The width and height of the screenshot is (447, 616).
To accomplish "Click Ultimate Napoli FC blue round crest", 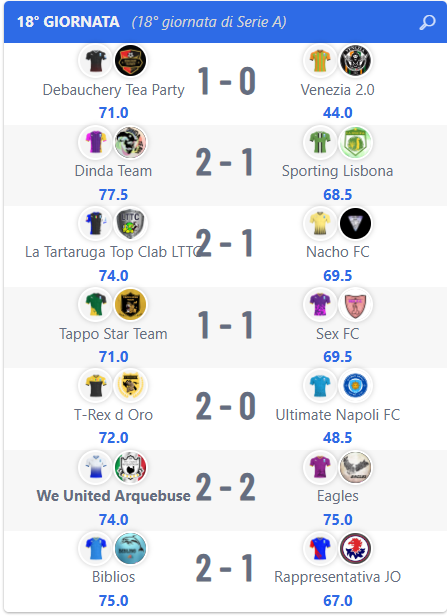I will tap(355, 385).
